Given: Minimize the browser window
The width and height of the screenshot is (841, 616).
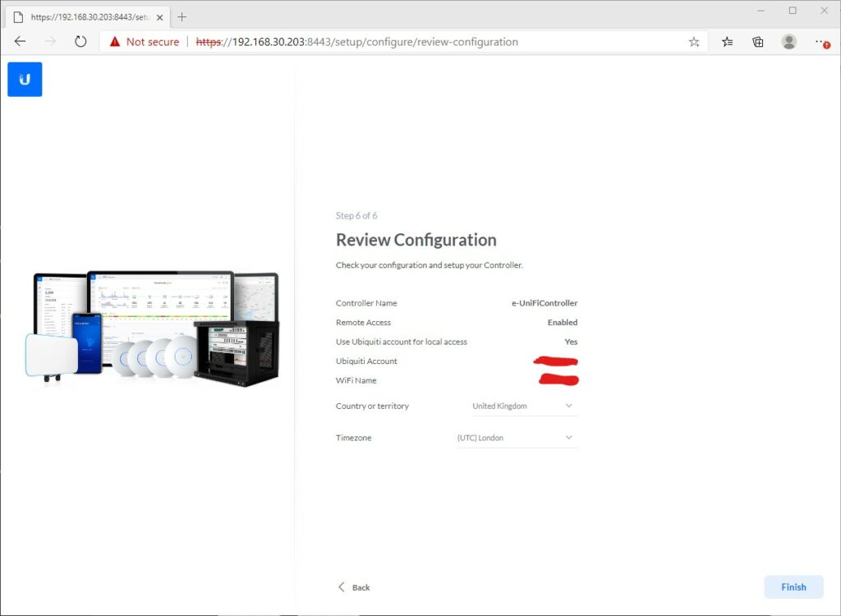Looking at the screenshot, I should (761, 11).
